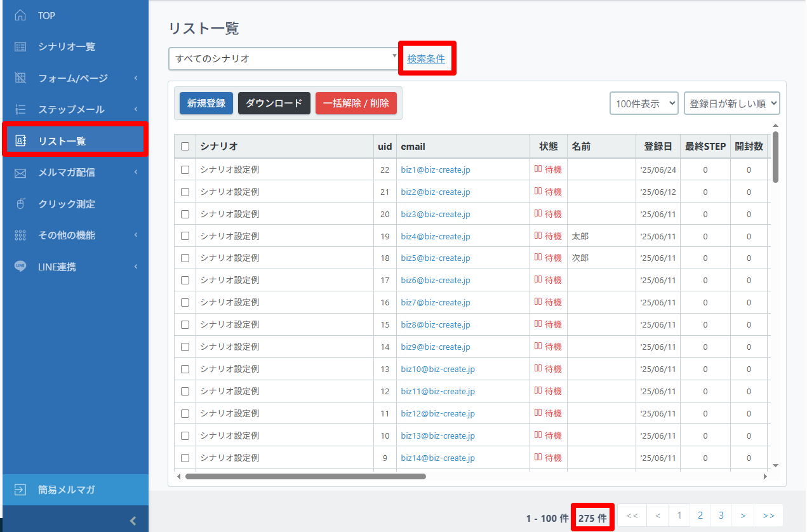Select the checkbox for biz3@biz-create.jp
This screenshot has width=807, height=532.
point(185,214)
